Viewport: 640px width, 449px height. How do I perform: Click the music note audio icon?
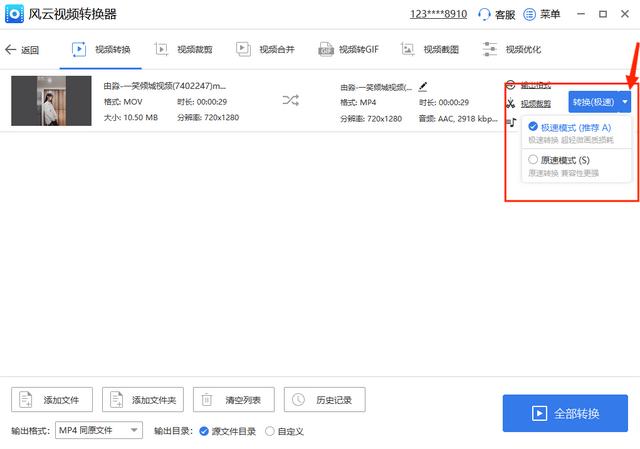511,122
